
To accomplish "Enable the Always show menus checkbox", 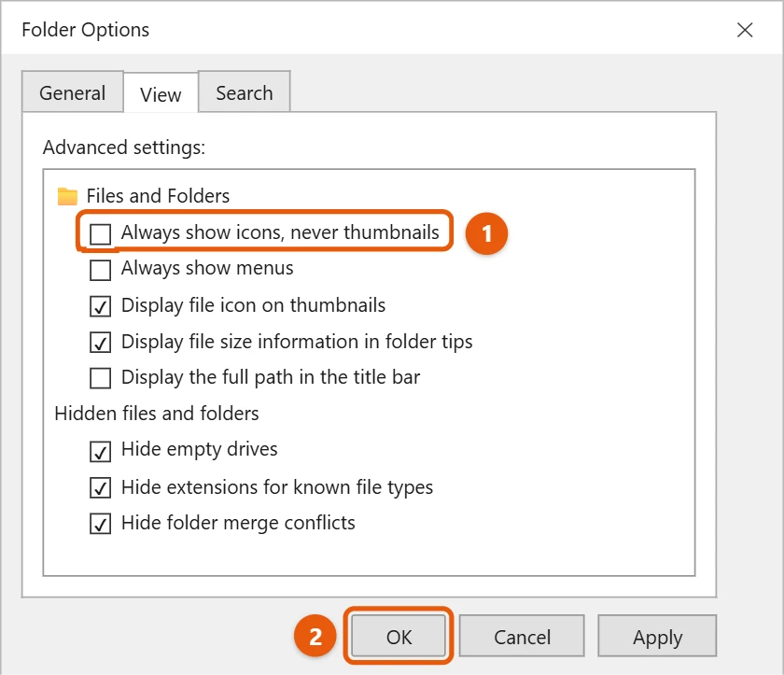I will 100,270.
